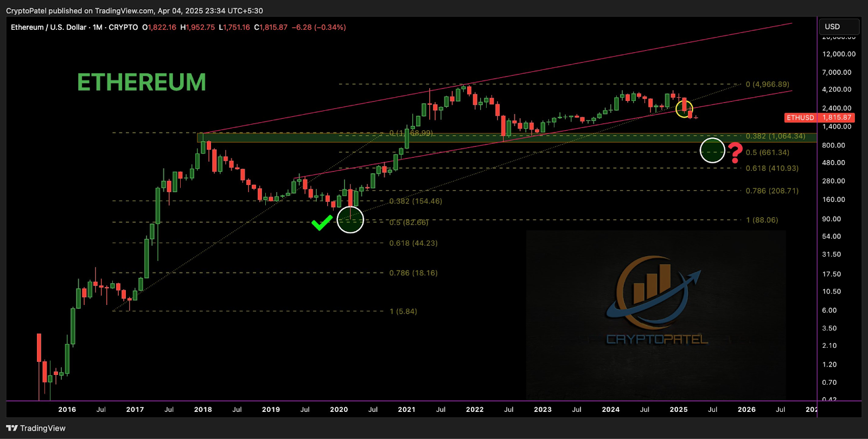Click the red question mark annotation
This screenshot has height=439, width=868.
tap(735, 152)
